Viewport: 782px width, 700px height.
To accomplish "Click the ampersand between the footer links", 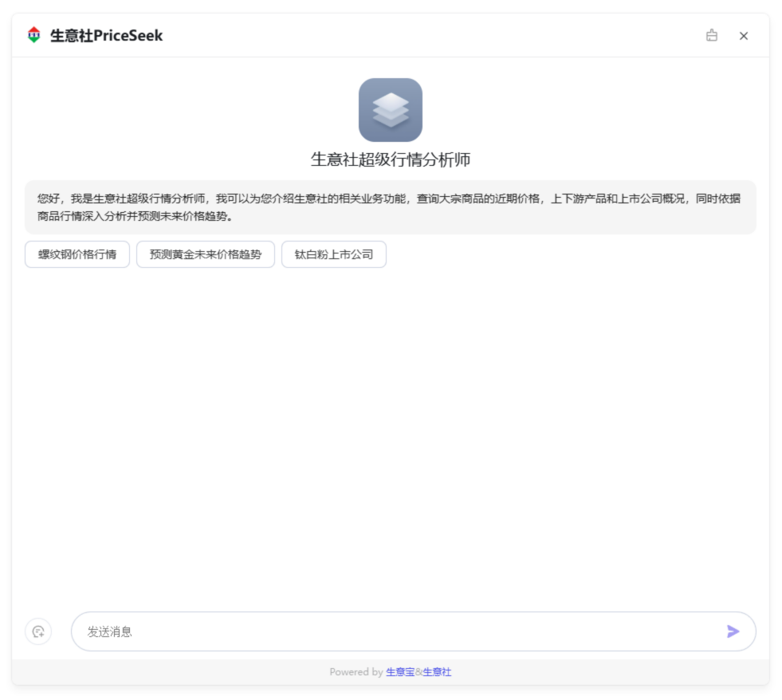I will point(419,672).
